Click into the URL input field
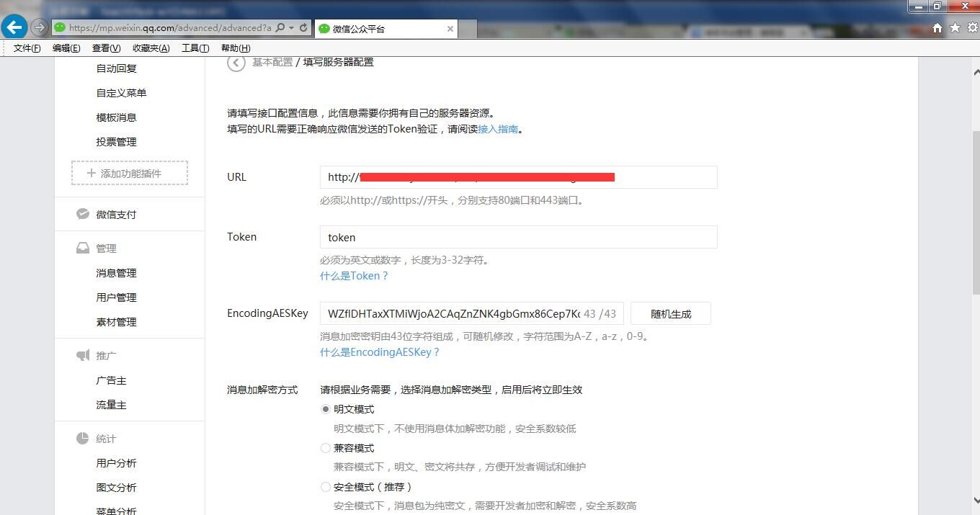980x515 pixels. 519,177
